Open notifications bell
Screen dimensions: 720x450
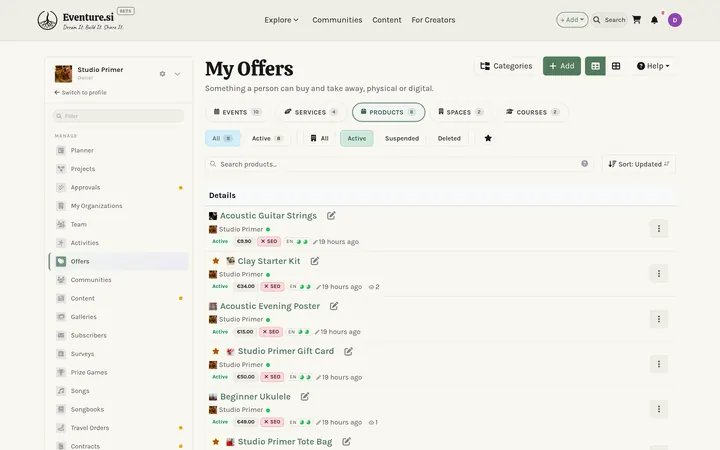[x=654, y=20]
